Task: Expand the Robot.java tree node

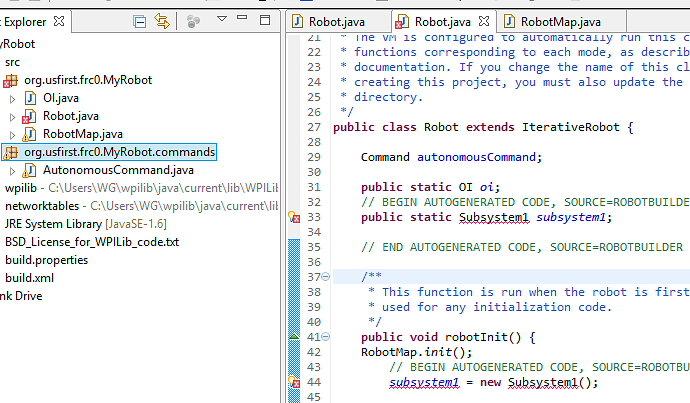Action: (x=12, y=117)
